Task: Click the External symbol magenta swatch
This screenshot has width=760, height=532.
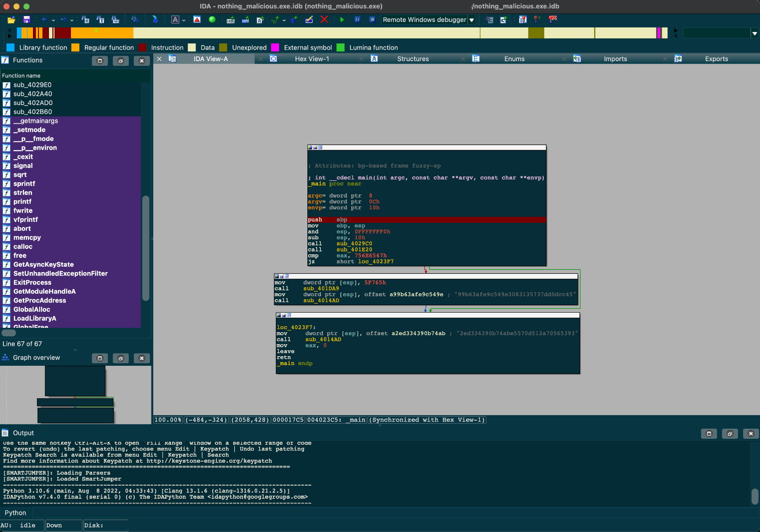Action: pos(275,48)
